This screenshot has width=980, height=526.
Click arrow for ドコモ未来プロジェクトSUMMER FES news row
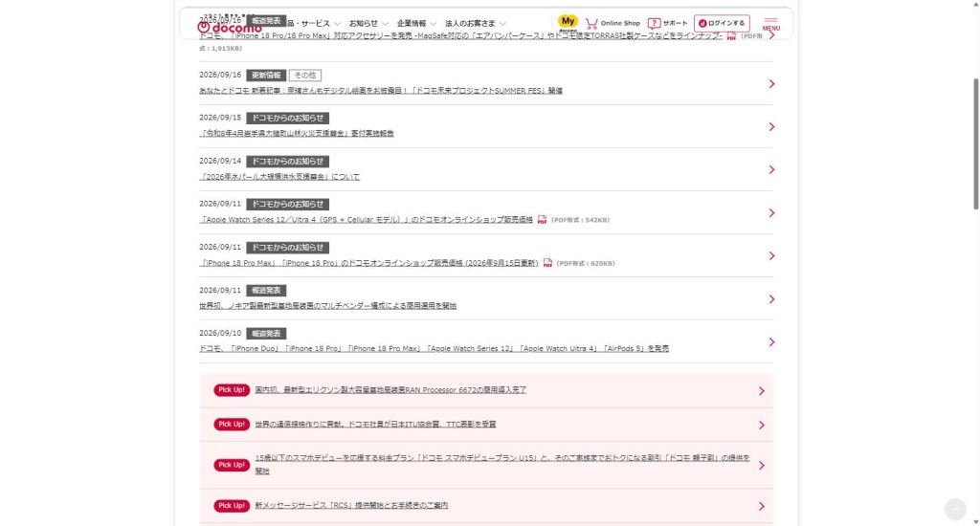[772, 84]
